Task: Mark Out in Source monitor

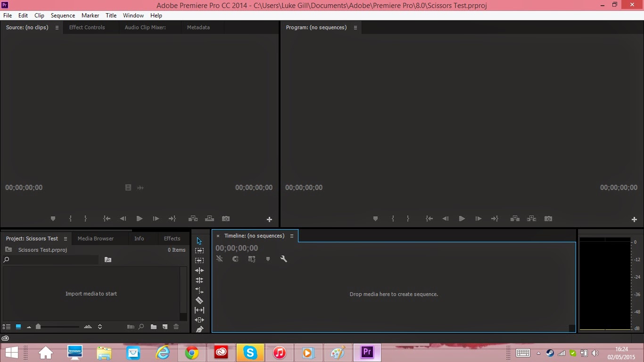Action: 85,219
